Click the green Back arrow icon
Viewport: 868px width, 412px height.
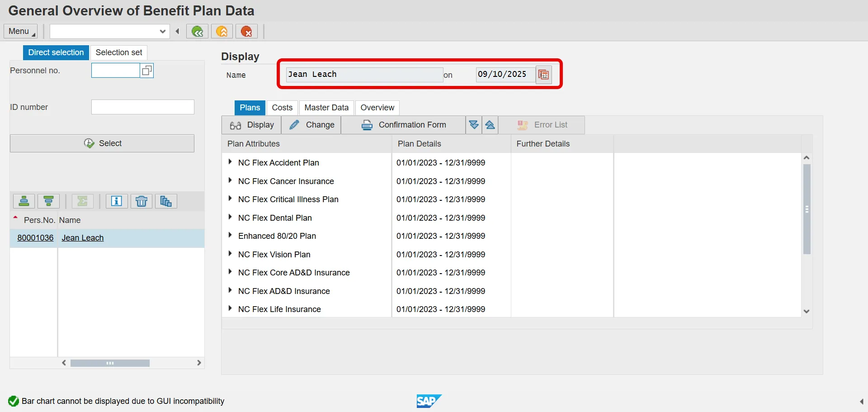(197, 31)
